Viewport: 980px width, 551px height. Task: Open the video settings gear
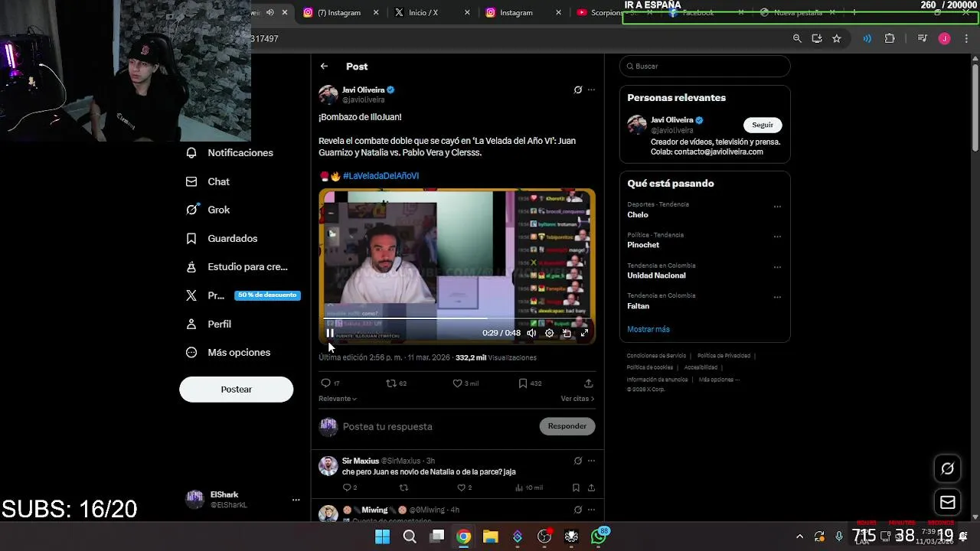coord(549,333)
